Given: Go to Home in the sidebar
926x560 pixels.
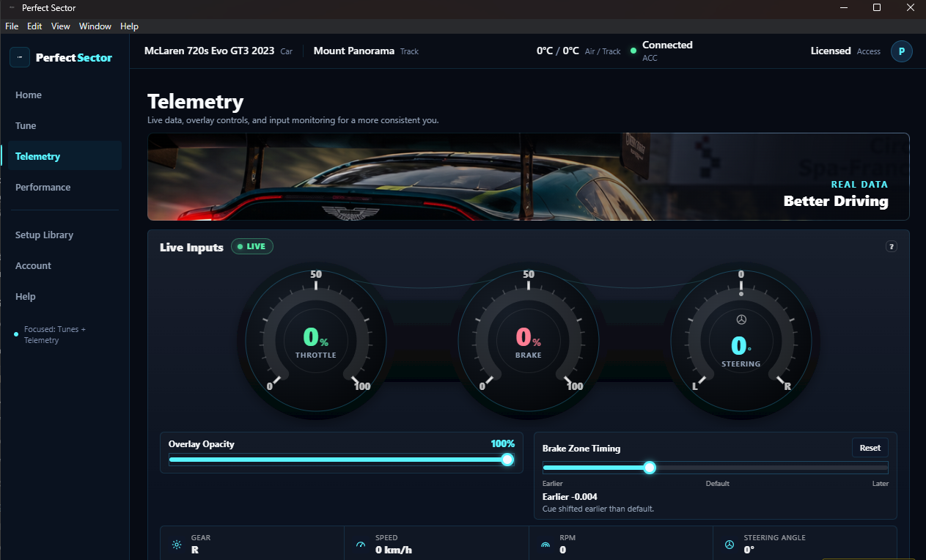Looking at the screenshot, I should coord(65,95).
